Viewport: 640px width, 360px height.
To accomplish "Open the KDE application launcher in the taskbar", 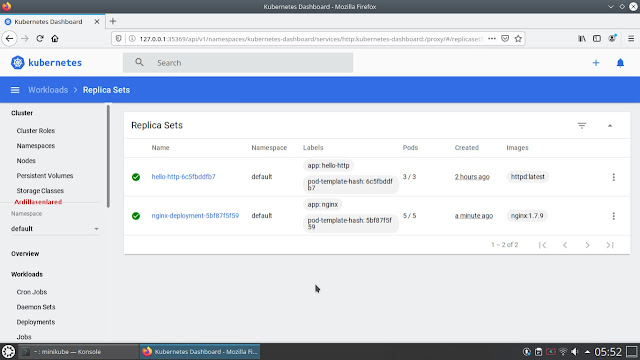I will 8,351.
